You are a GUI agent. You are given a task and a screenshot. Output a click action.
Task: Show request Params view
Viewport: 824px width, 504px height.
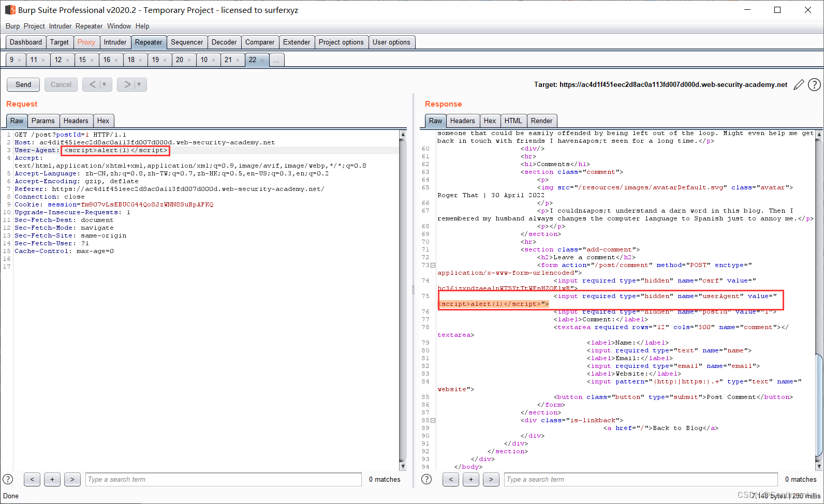pyautogui.click(x=43, y=121)
